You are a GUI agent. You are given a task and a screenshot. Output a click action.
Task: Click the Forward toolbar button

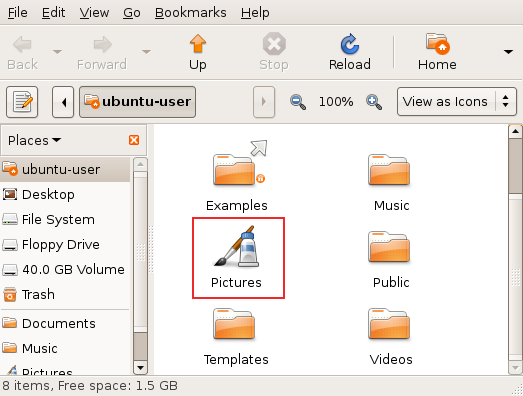pyautogui.click(x=102, y=53)
